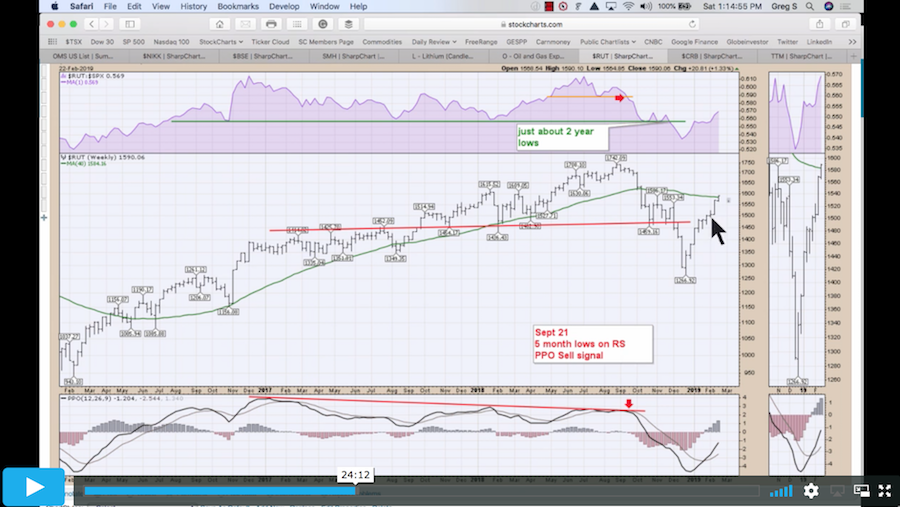Open the Share sheet icon
Screen dimensions: 900x507
point(820,24)
